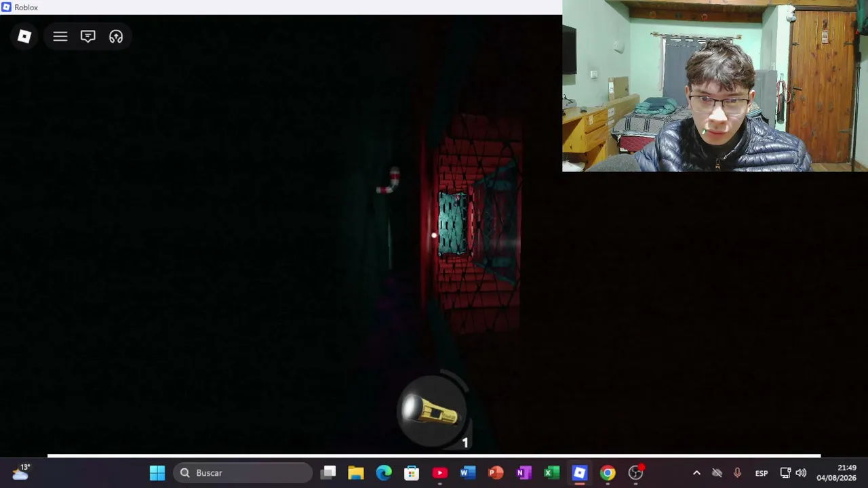The width and height of the screenshot is (868, 488).
Task: Open Excel from the taskbar
Action: tap(551, 473)
